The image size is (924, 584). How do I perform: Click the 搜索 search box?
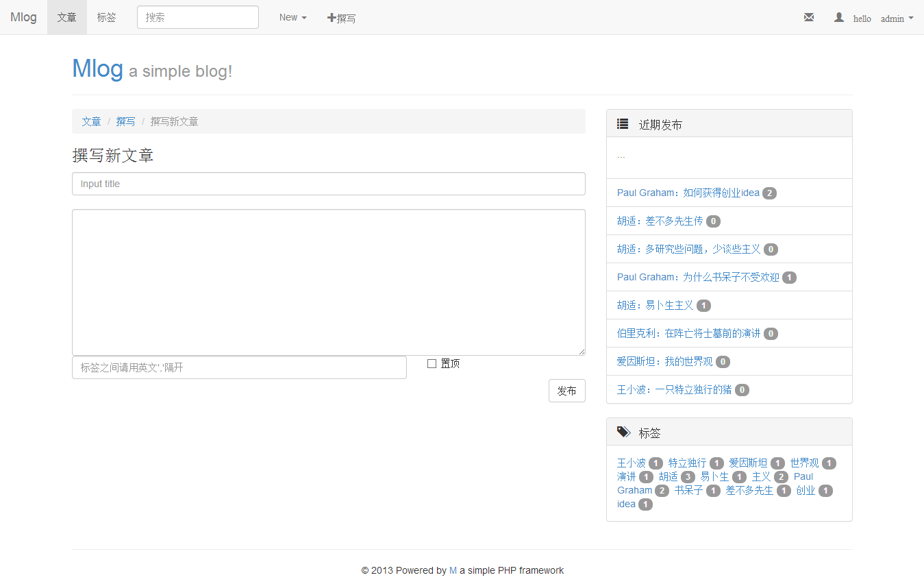pos(197,18)
